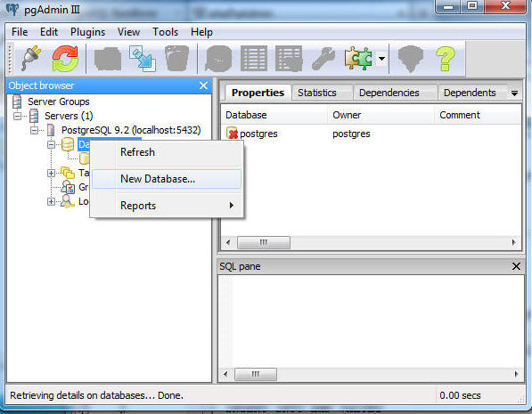Click the View data grid icon
The height and width of the screenshot is (414, 532).
[254, 59]
